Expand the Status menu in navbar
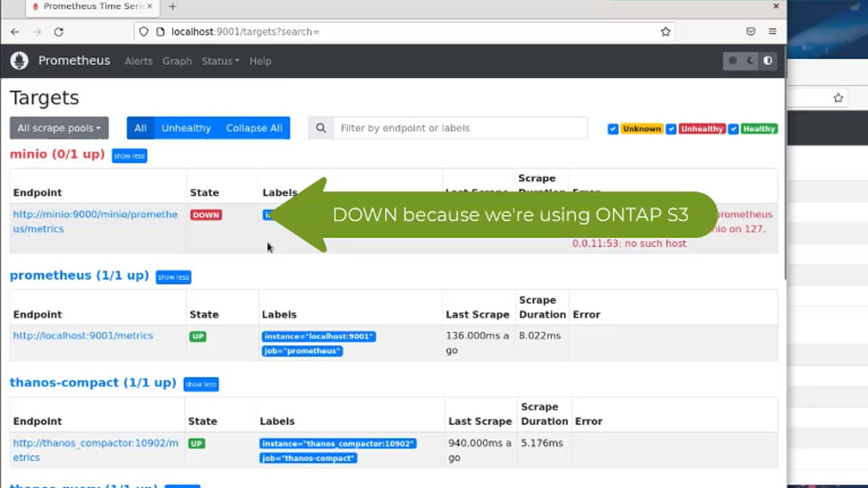868x488 pixels. coord(220,61)
